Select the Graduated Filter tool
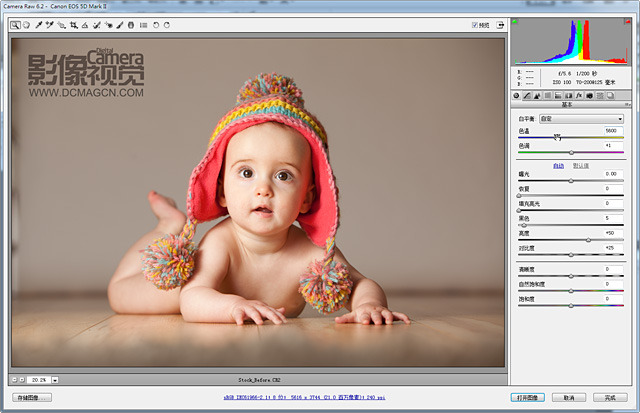The height and width of the screenshot is (413, 640). point(131,25)
